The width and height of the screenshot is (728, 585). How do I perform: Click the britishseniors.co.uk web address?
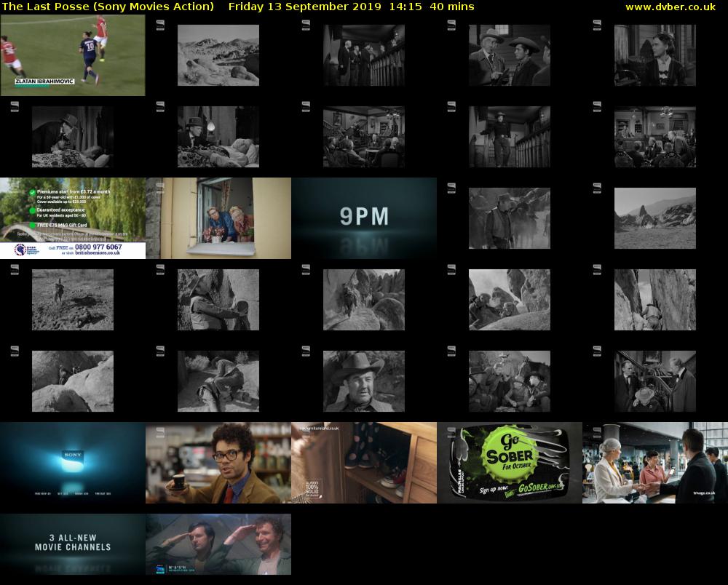(x=98, y=253)
